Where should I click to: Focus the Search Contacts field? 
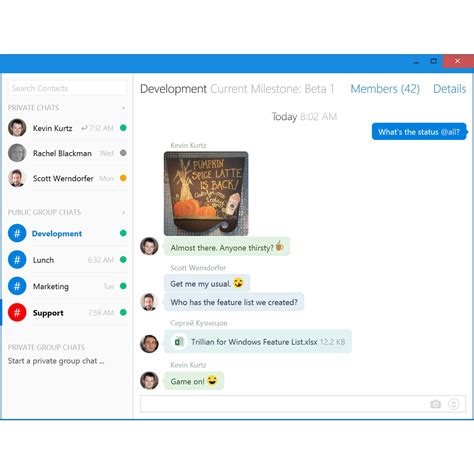click(67, 88)
